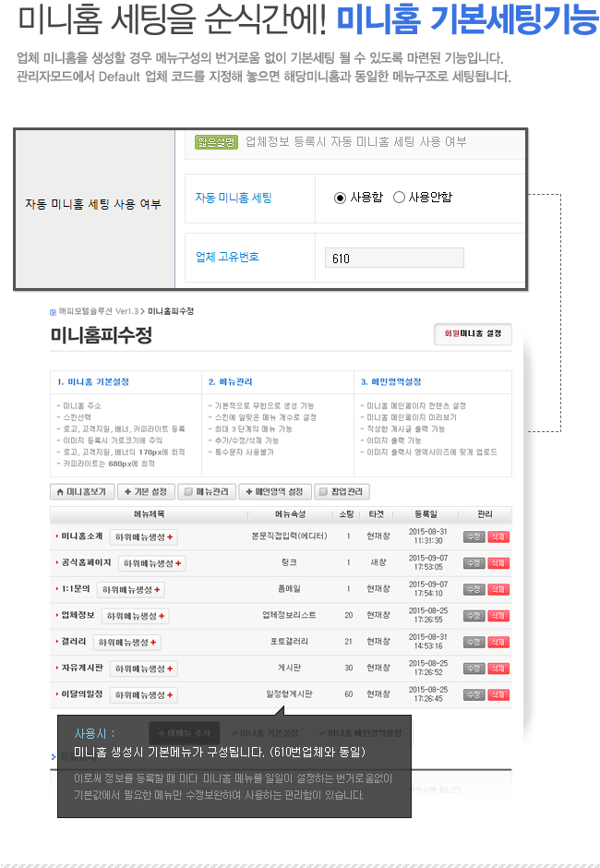
Task: Click 수정 button for 1:1문의 row
Action: [x=474, y=589]
